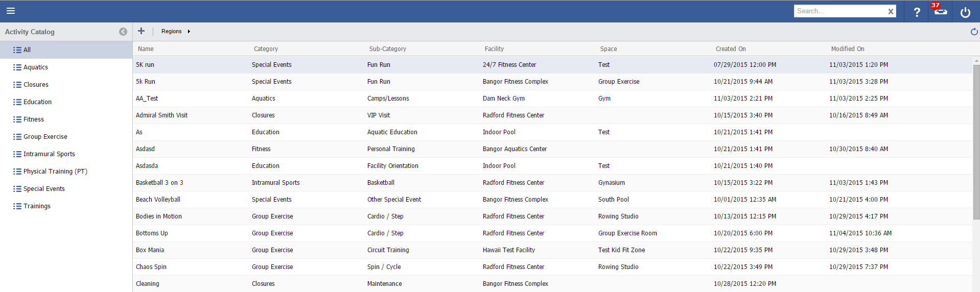Viewport: 980px width, 292px height.
Task: Click the help question mark icon
Action: (x=917, y=12)
